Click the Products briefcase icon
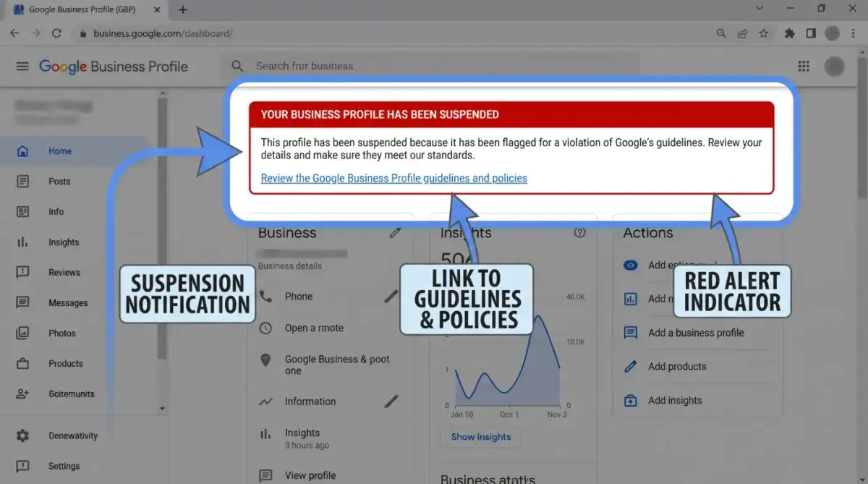 click(22, 364)
